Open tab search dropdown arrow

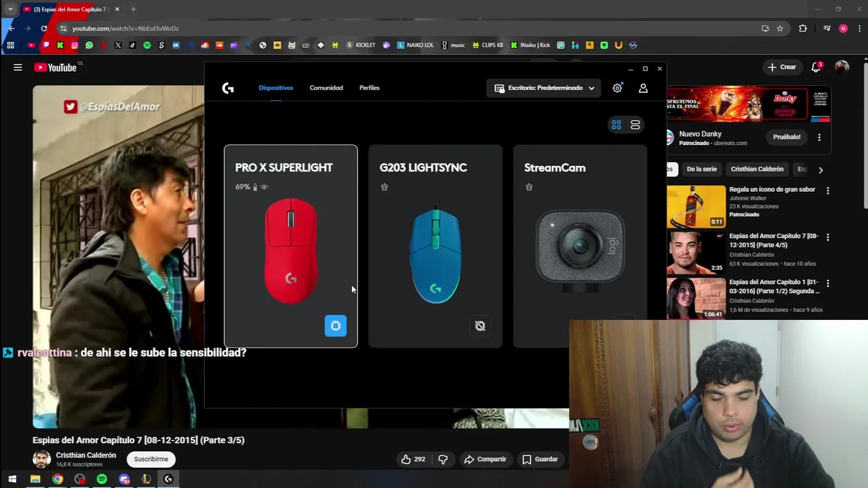pyautogui.click(x=10, y=9)
